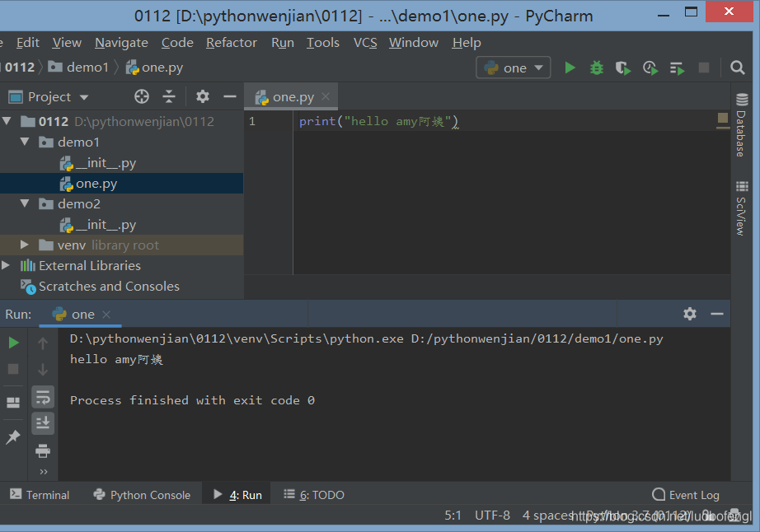The width and height of the screenshot is (760, 532).
Task: Hide the Project panel with the minus icon
Action: pos(230,97)
